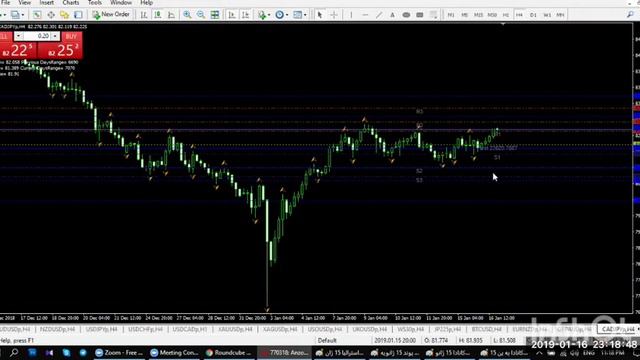Switch to candlestick chart display
The image size is (640, 360).
point(158,15)
